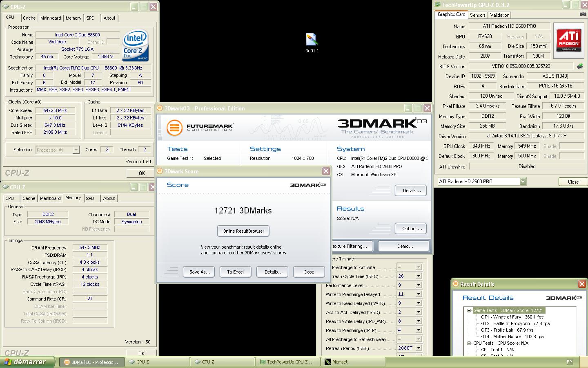
Task: Open Memory tab in CPU-Z processor window
Action: click(x=73, y=18)
